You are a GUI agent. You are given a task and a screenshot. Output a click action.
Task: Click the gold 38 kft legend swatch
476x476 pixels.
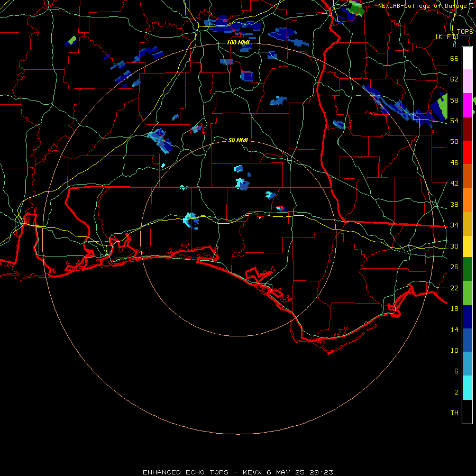[x=467, y=223]
